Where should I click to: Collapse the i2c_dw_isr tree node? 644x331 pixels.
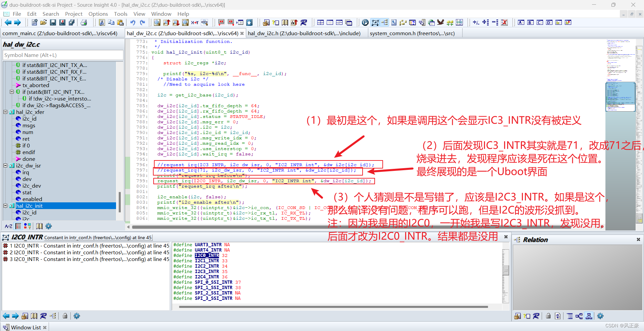point(5,165)
